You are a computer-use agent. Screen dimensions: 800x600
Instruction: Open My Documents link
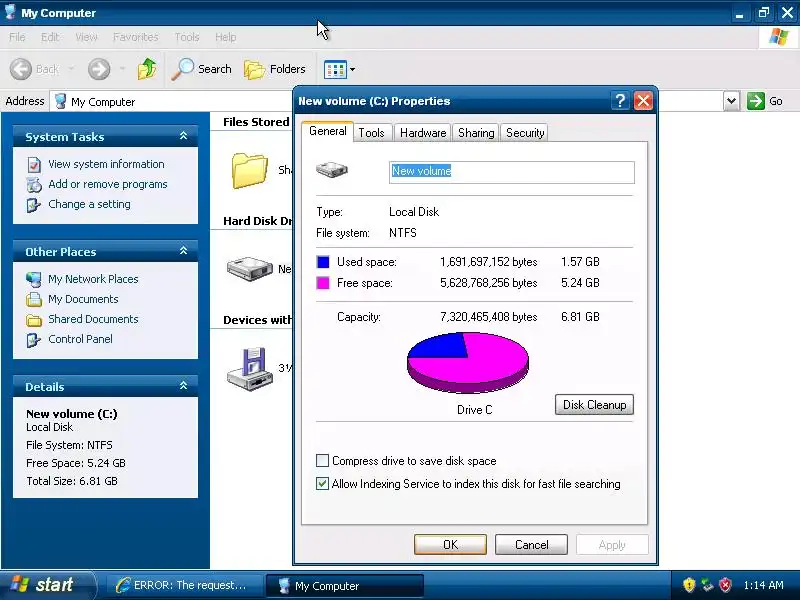click(x=83, y=299)
